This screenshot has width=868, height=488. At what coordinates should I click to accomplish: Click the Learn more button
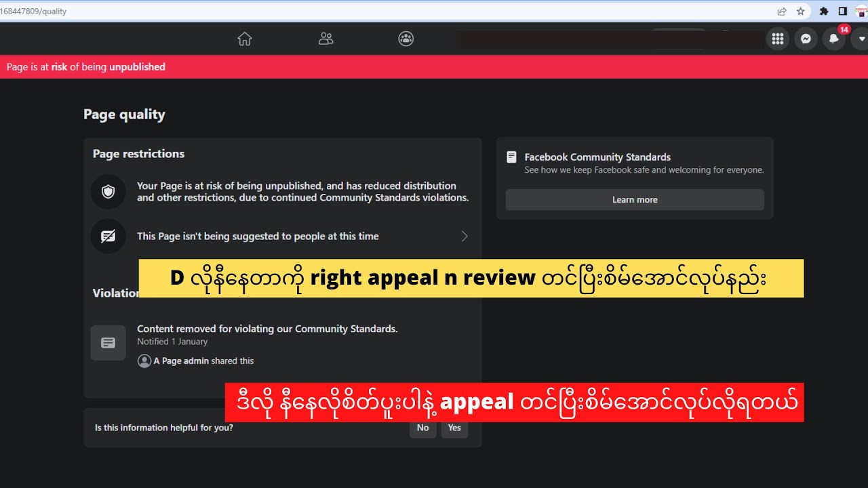point(635,200)
